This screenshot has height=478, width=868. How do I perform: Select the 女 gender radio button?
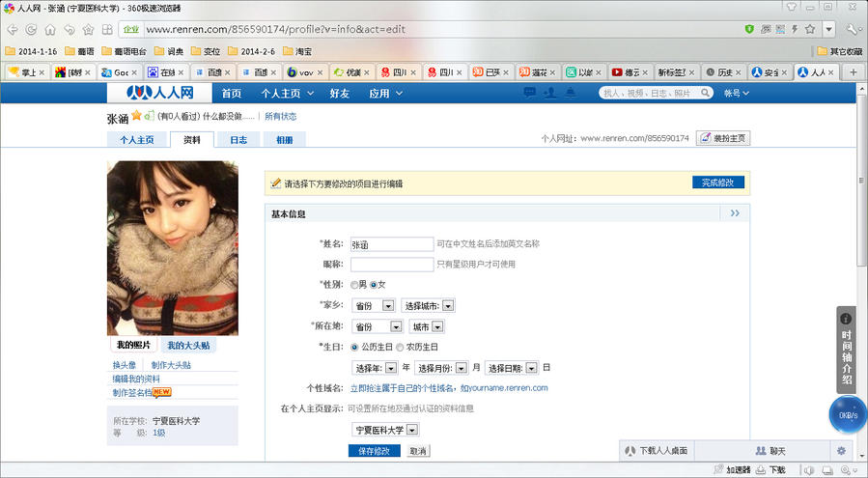373,285
